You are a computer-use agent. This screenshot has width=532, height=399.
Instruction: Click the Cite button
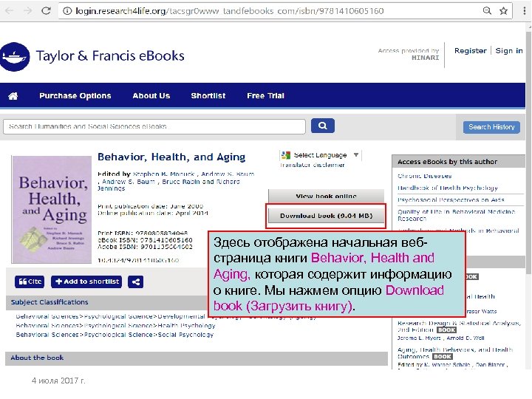click(x=30, y=282)
